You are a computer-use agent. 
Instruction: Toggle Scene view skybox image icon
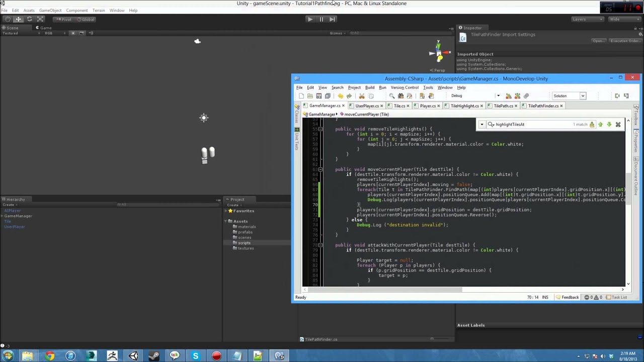click(82, 33)
